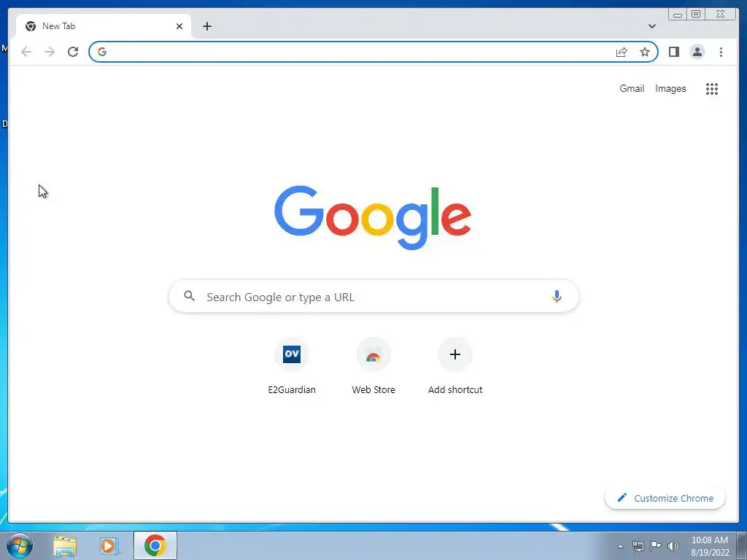The width and height of the screenshot is (747, 560).
Task: Launch Windows Media Player from the taskbar
Action: coord(109,545)
